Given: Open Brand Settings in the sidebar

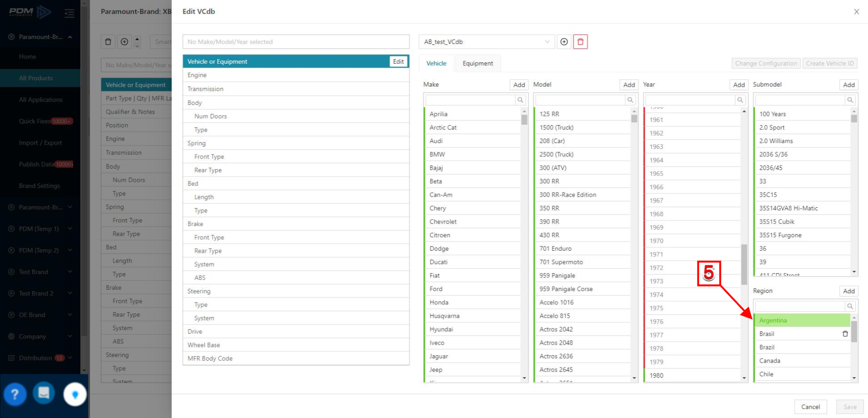Looking at the screenshot, I should point(39,186).
